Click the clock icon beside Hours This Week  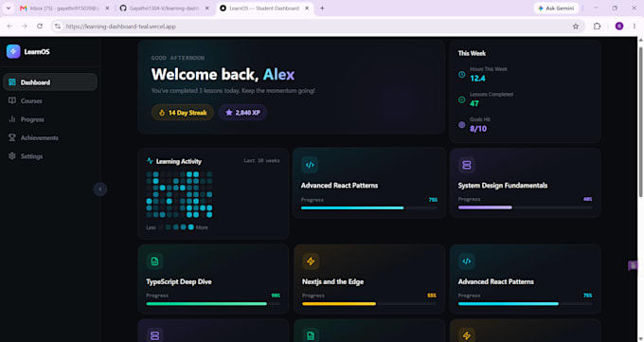[461, 75]
